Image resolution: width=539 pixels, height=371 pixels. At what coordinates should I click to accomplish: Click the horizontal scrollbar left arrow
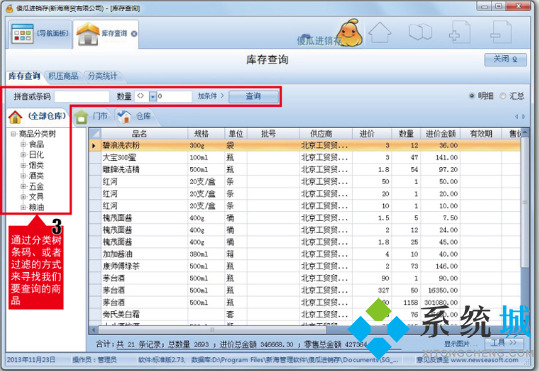pos(93,330)
